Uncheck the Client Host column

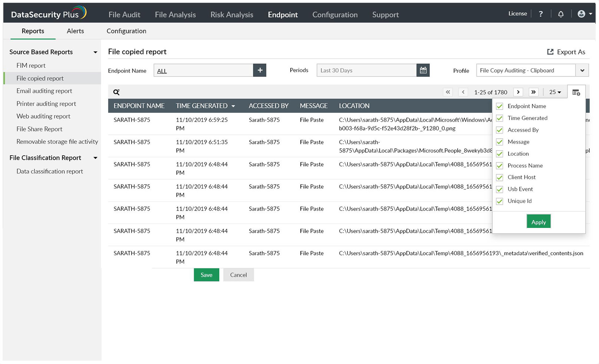(x=500, y=178)
